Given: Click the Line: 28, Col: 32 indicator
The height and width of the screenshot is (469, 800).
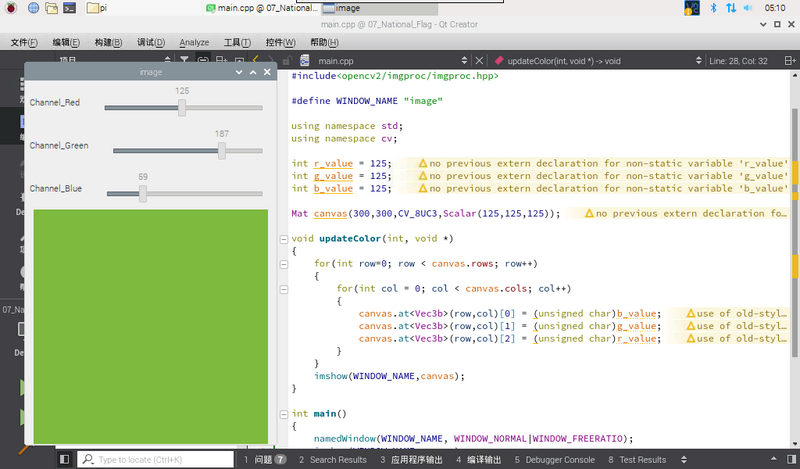Looking at the screenshot, I should 738,61.
